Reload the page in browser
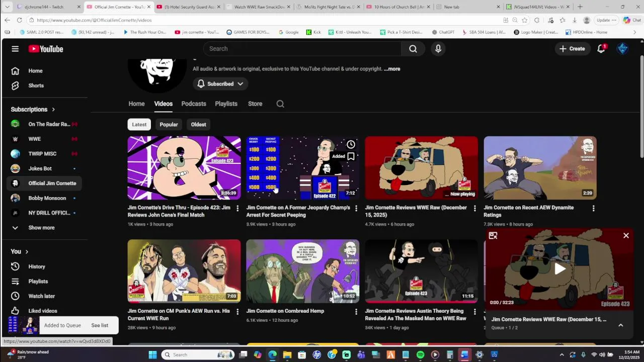 click(x=19, y=20)
